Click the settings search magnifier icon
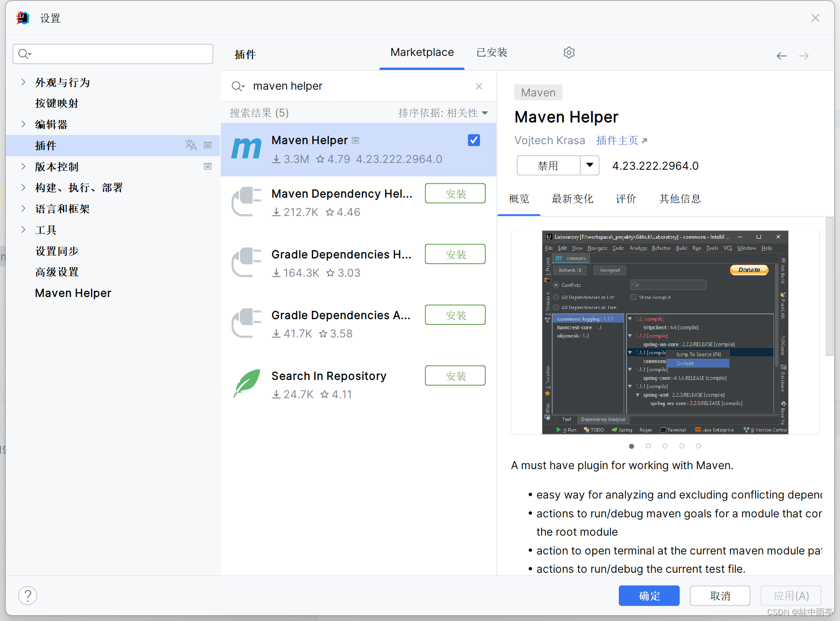 [25, 54]
